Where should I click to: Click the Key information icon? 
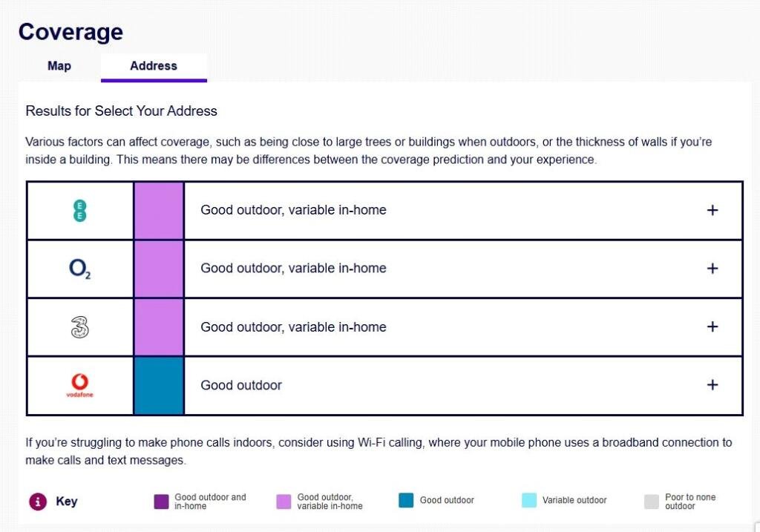pyautogui.click(x=38, y=502)
